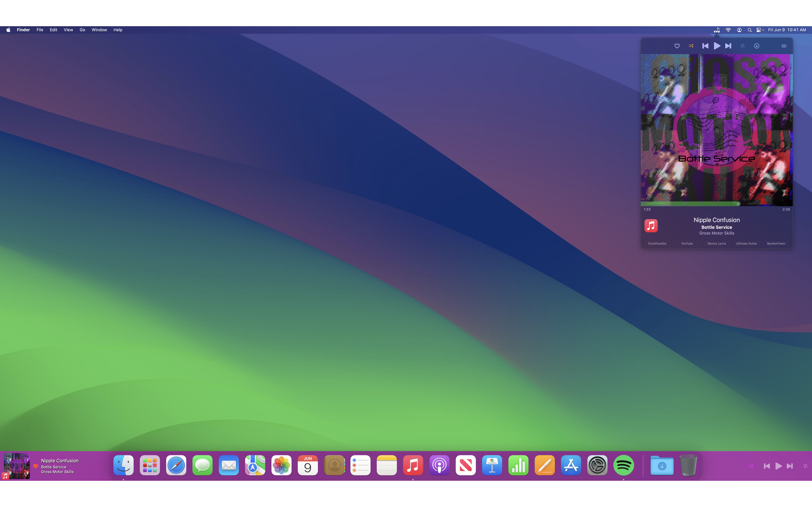Viewport: 812px width, 507px height.
Task: Click the download icon in the music widget
Action: pyautogui.click(x=757, y=46)
